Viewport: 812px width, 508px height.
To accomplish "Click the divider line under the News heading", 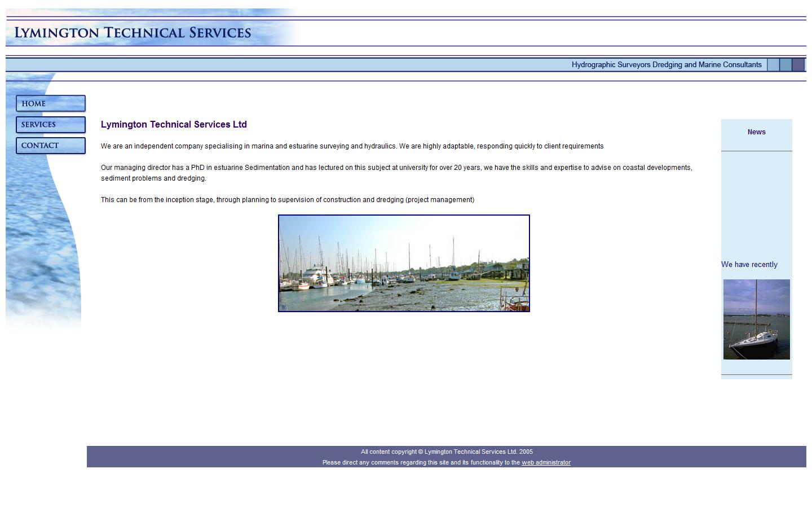I will 756,151.
